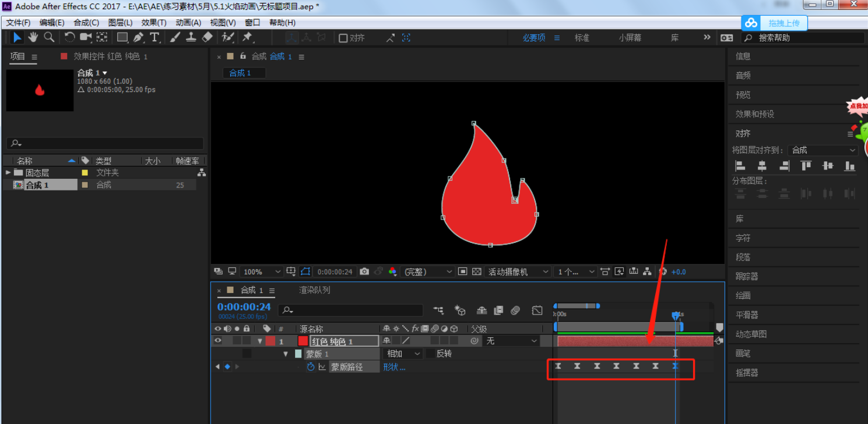Select the Pen tool
The width and height of the screenshot is (868, 424).
[x=138, y=37]
